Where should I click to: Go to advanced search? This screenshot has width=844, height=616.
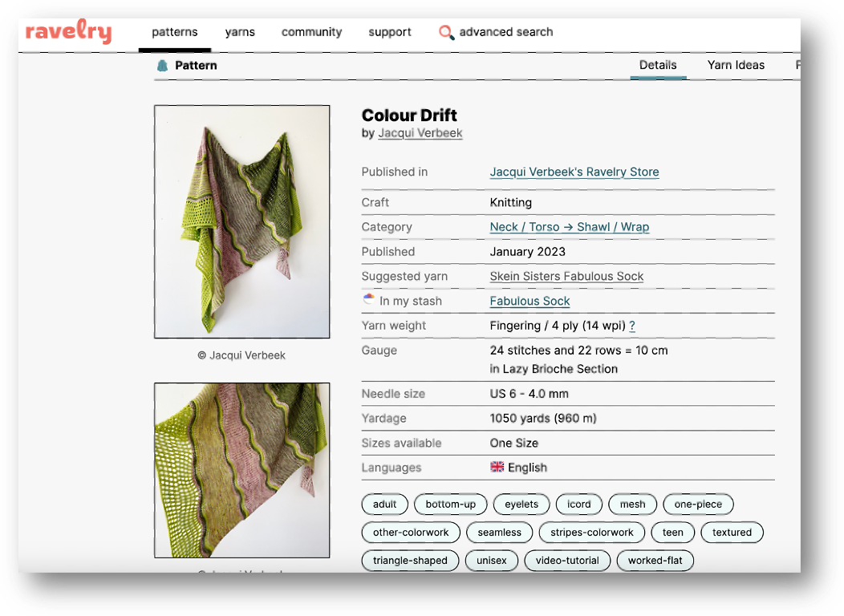click(x=506, y=32)
